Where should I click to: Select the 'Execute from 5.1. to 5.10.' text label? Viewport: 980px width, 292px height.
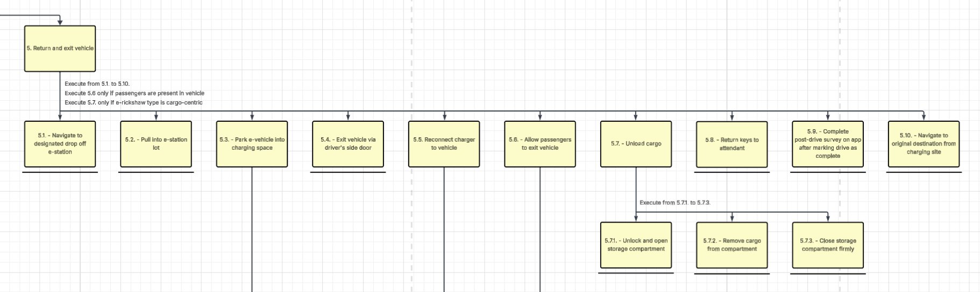[x=97, y=84]
